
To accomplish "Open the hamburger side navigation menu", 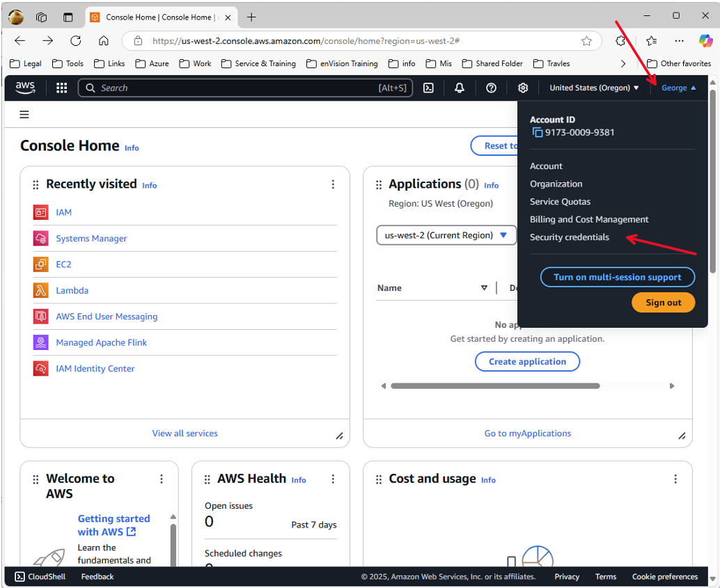I will pyautogui.click(x=24, y=114).
